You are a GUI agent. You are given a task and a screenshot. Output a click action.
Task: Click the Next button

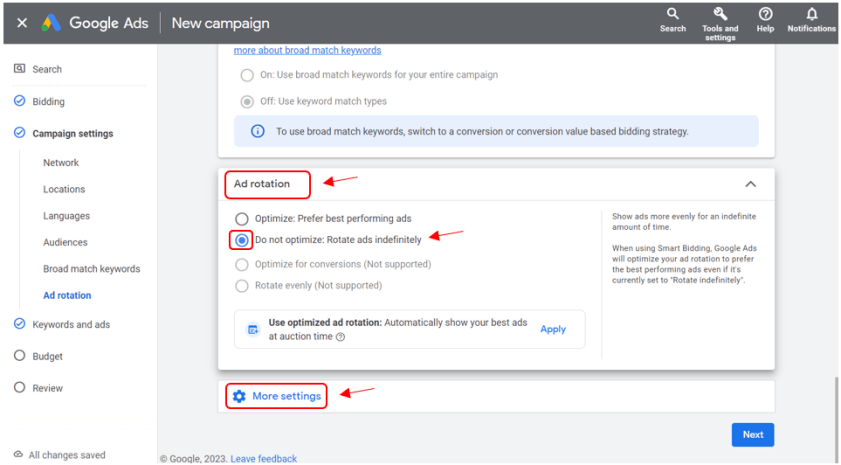(753, 435)
